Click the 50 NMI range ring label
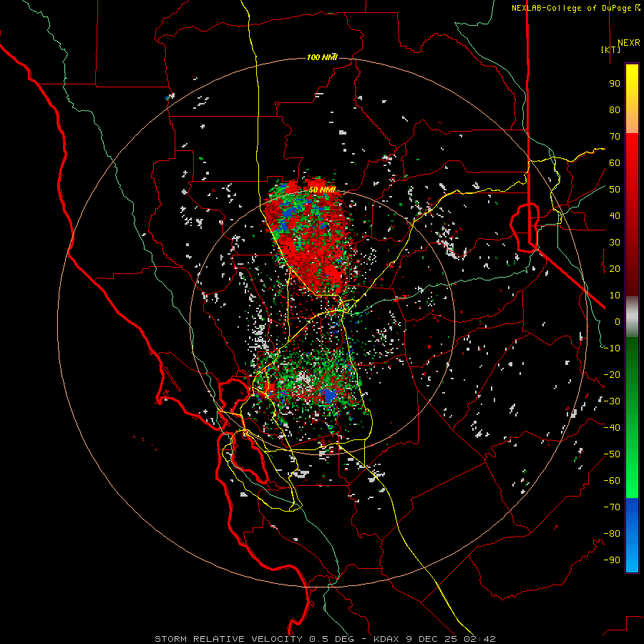This screenshot has width=644, height=644. [x=322, y=190]
